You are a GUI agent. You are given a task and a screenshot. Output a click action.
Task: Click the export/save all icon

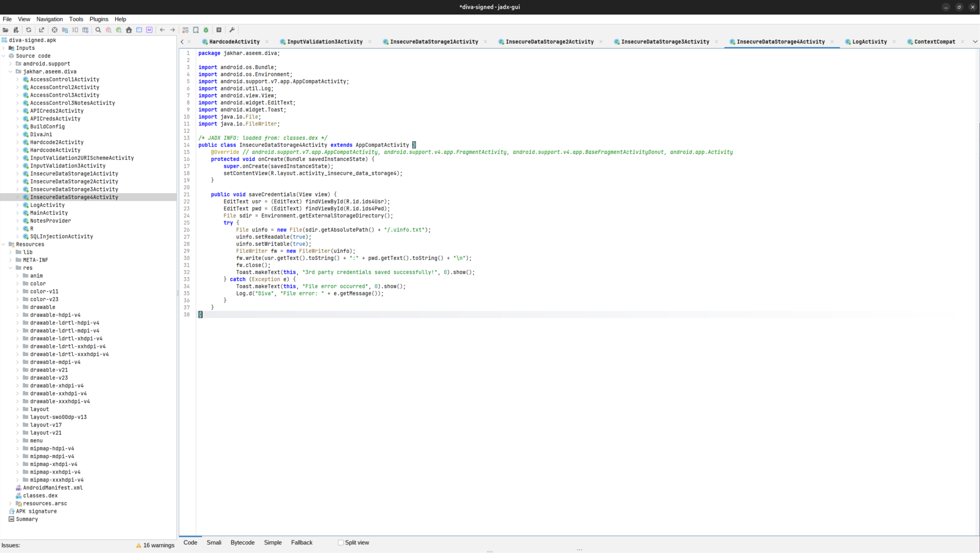(x=41, y=30)
